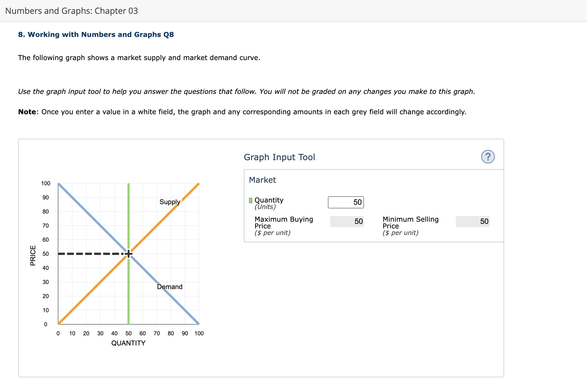Viewport: 587px width, 392px height.
Task: Click the Maximum Buying Price grey field
Action: [x=347, y=222]
